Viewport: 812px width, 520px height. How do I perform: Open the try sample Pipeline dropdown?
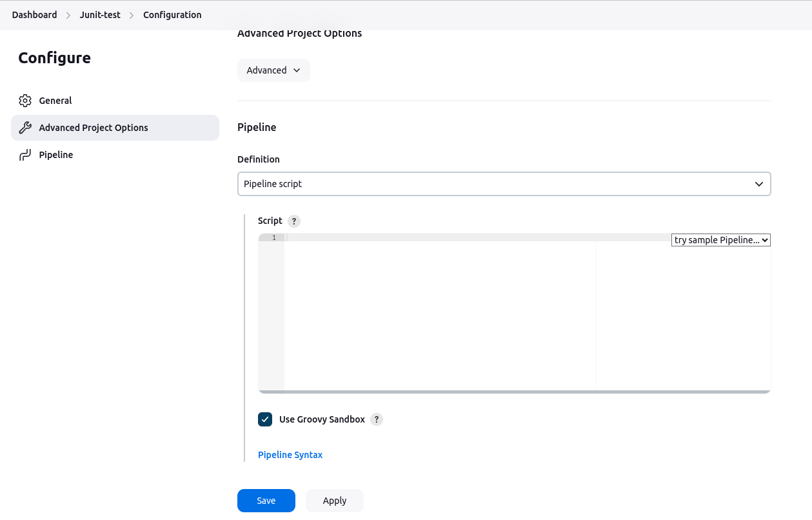click(720, 240)
